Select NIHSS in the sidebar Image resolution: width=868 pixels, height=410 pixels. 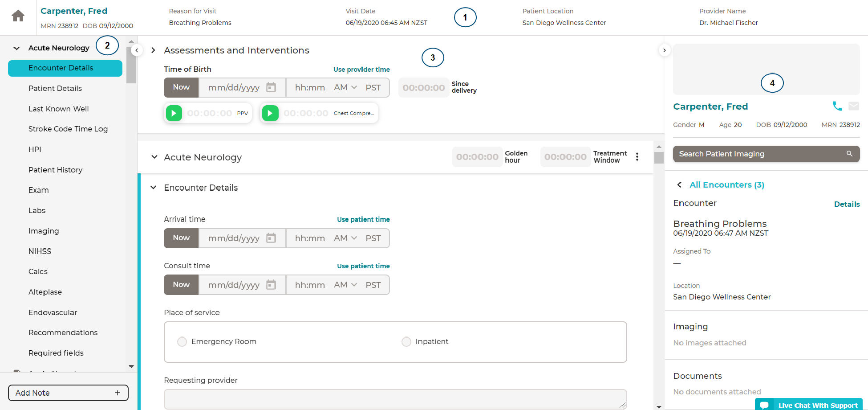point(40,251)
